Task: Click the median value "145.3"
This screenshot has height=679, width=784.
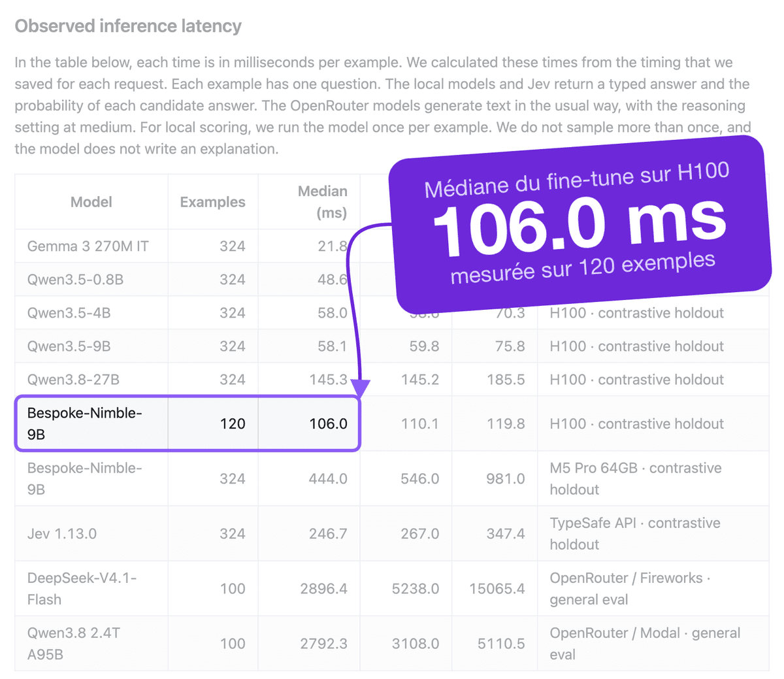Action: click(329, 380)
